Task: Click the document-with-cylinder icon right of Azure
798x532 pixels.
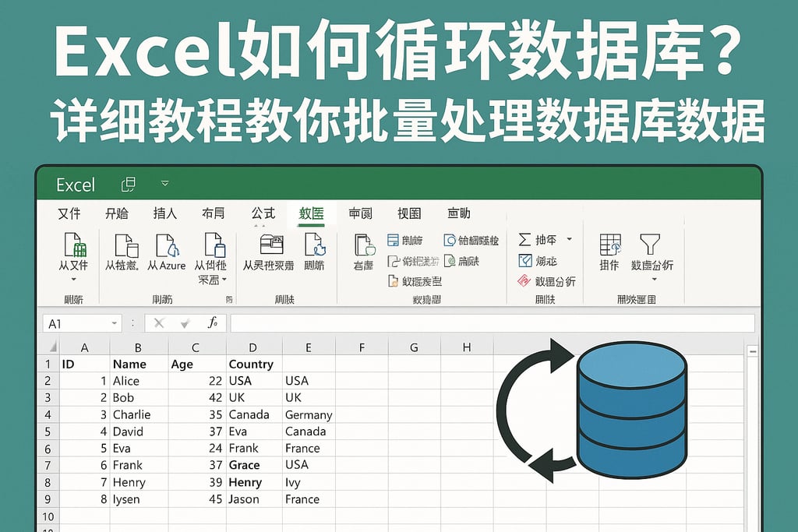Action: coord(214,245)
